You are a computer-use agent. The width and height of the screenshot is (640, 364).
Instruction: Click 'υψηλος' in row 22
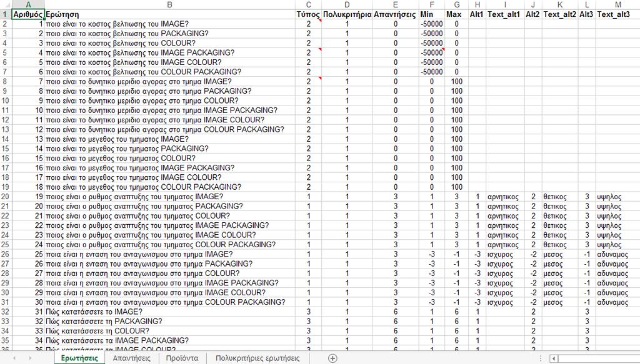click(x=618, y=215)
